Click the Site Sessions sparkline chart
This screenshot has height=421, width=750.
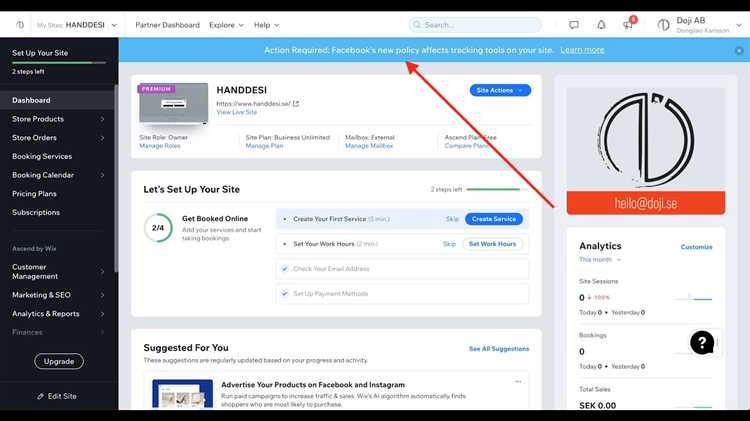(693, 298)
